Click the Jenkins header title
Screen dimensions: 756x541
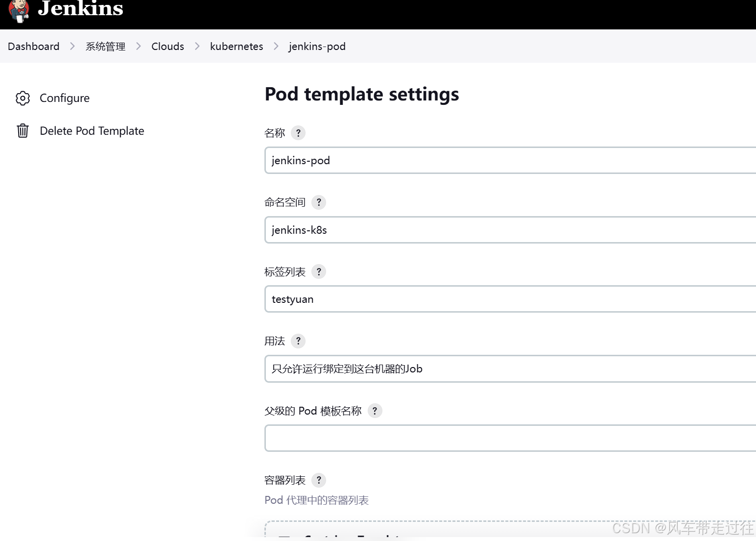click(x=80, y=8)
